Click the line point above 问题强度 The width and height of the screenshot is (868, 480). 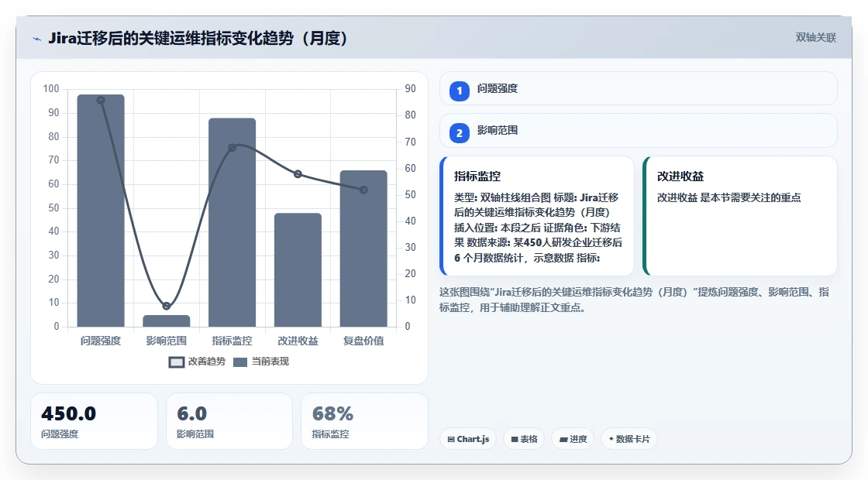(x=101, y=100)
